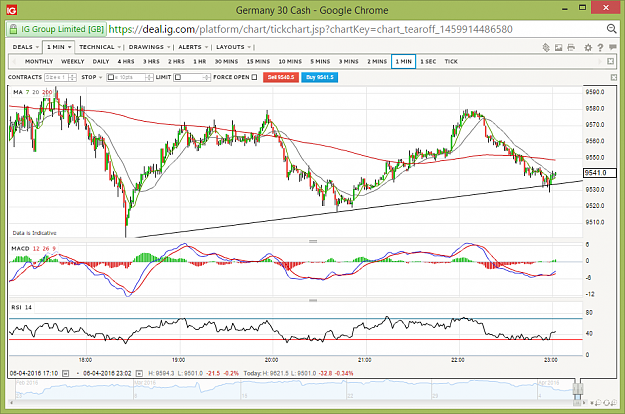Click the MA 7 20 200 indicator label
The image size is (625, 414).
click(x=32, y=92)
